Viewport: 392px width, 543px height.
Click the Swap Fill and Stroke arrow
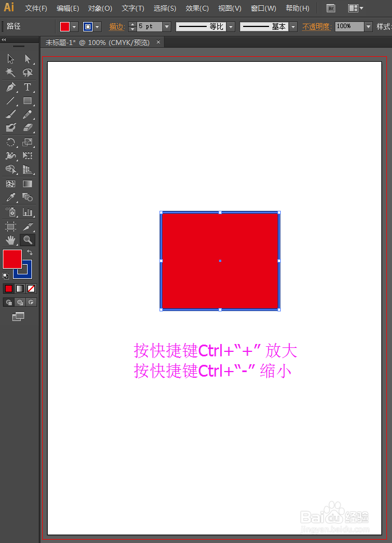30,252
